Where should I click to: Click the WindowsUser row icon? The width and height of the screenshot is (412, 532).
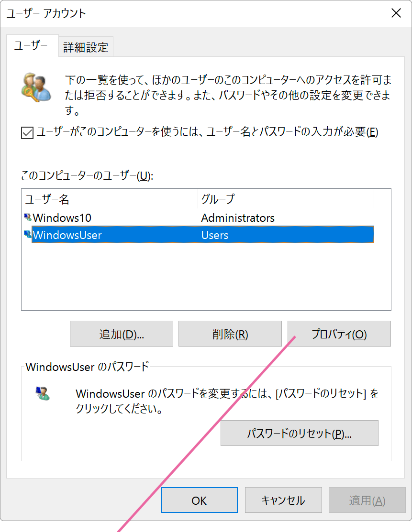click(28, 234)
